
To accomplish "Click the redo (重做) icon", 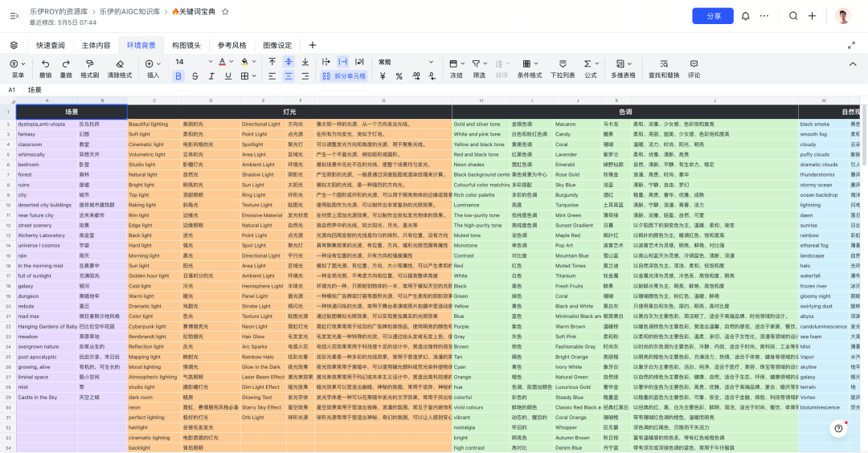I will (x=66, y=63).
